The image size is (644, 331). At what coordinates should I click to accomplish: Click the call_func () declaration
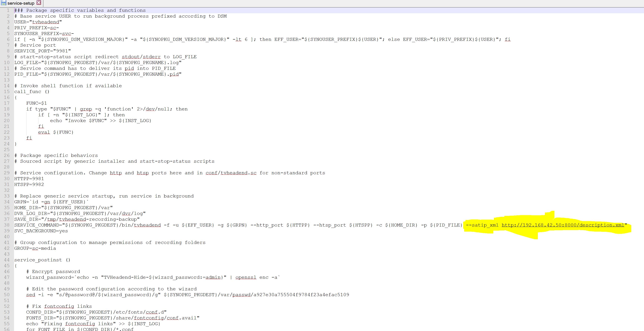click(x=32, y=92)
